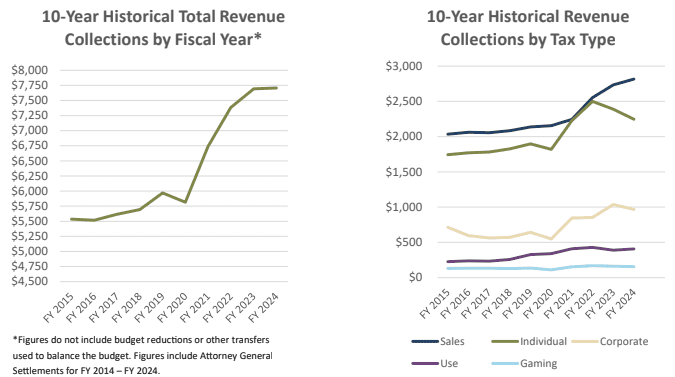675x377 pixels.
Task: Select the Gaming legend label
Action: click(x=539, y=364)
